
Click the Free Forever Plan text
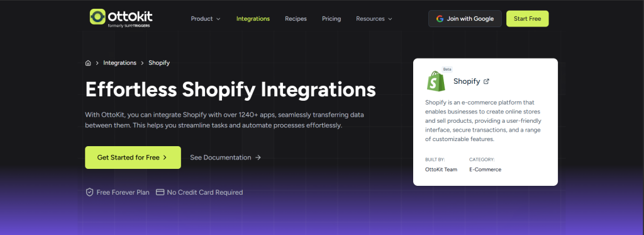pyautogui.click(x=123, y=192)
